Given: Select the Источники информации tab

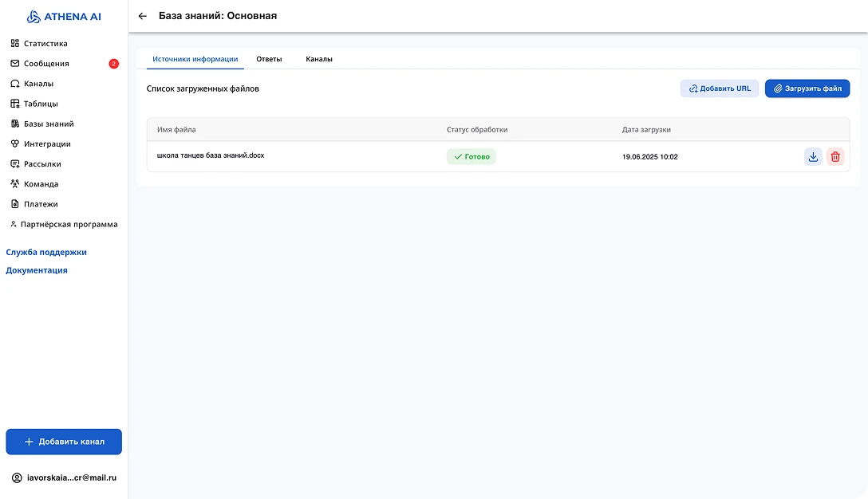Looking at the screenshot, I should [195, 59].
